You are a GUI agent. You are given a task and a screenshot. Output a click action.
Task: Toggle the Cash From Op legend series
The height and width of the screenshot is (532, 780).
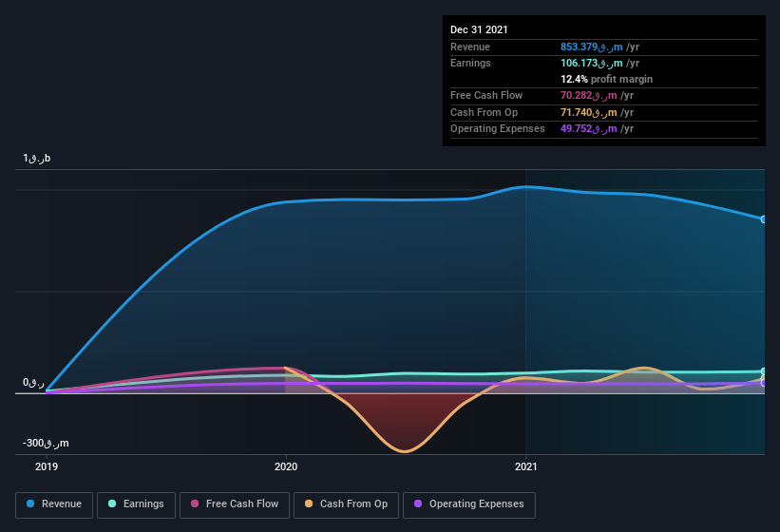click(346, 504)
